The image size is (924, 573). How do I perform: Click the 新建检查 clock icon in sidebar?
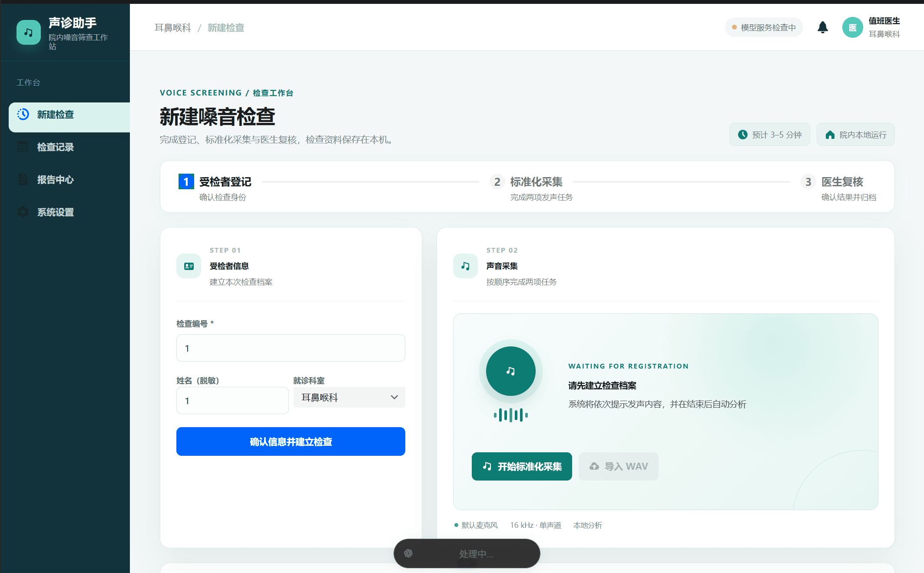(x=23, y=114)
